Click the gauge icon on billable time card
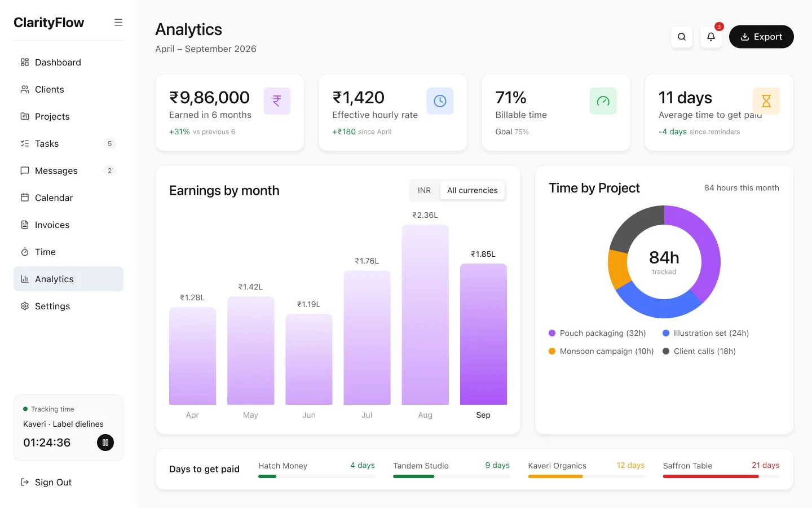The image size is (812, 508). (x=603, y=101)
